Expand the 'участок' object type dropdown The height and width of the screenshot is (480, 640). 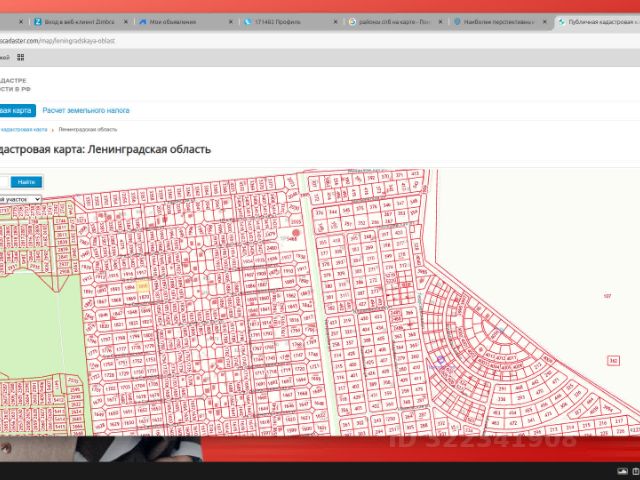click(20, 199)
